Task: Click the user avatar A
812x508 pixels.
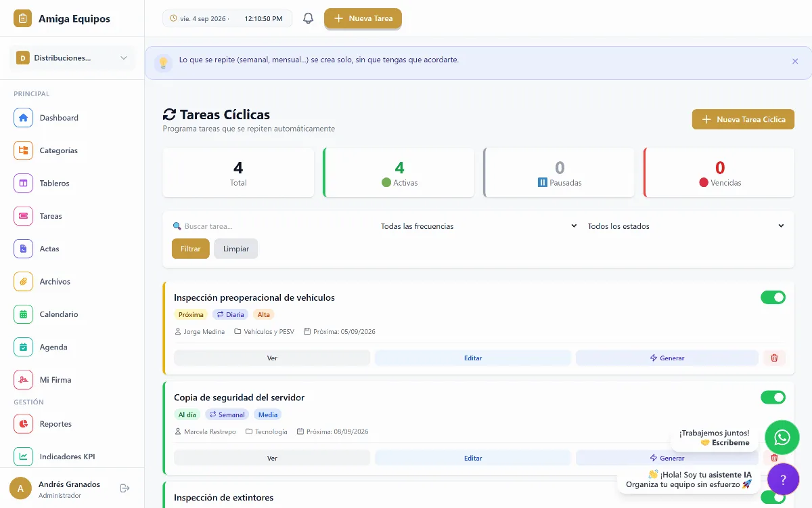Action: coord(20,488)
